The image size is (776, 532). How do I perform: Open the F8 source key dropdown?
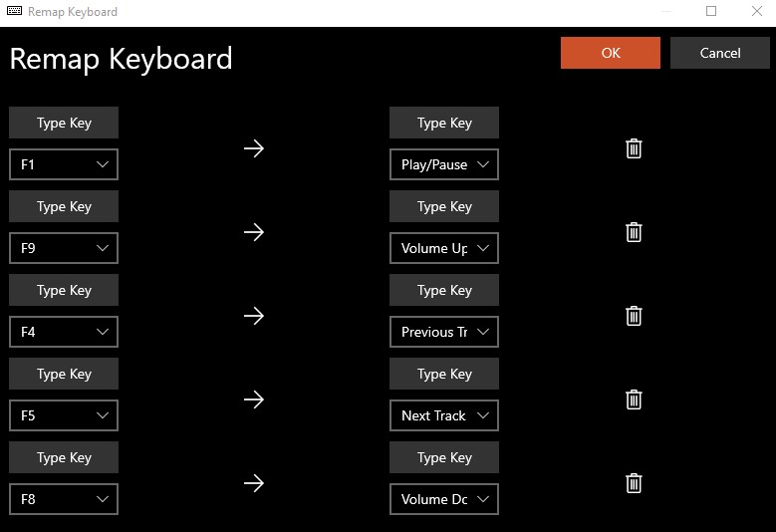[64, 499]
